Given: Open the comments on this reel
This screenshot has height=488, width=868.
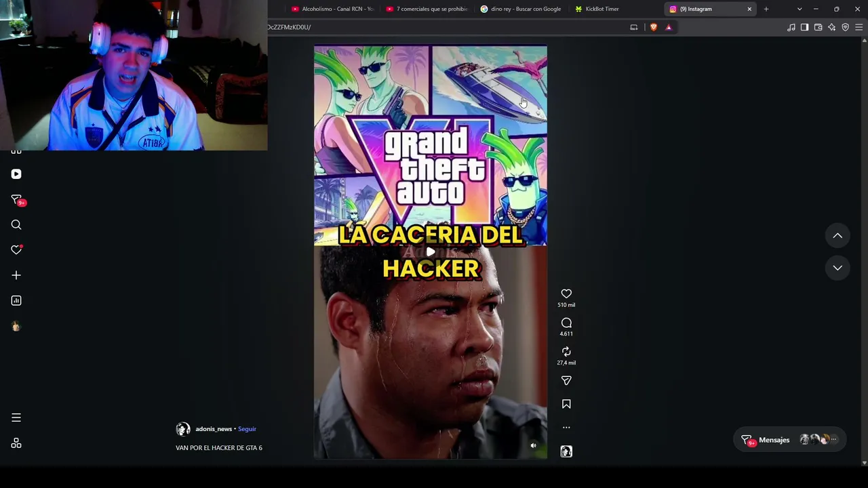Looking at the screenshot, I should click(x=566, y=323).
